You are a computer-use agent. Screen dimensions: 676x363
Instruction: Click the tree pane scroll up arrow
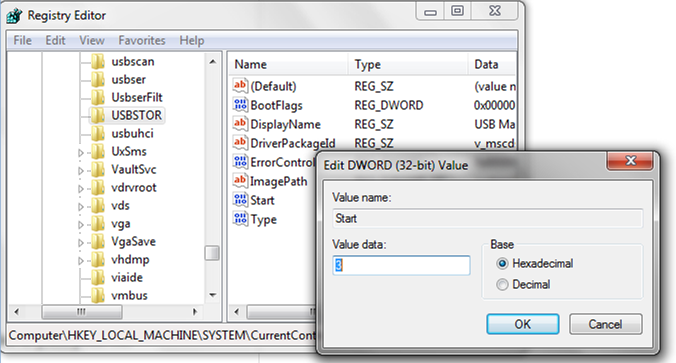point(213,62)
